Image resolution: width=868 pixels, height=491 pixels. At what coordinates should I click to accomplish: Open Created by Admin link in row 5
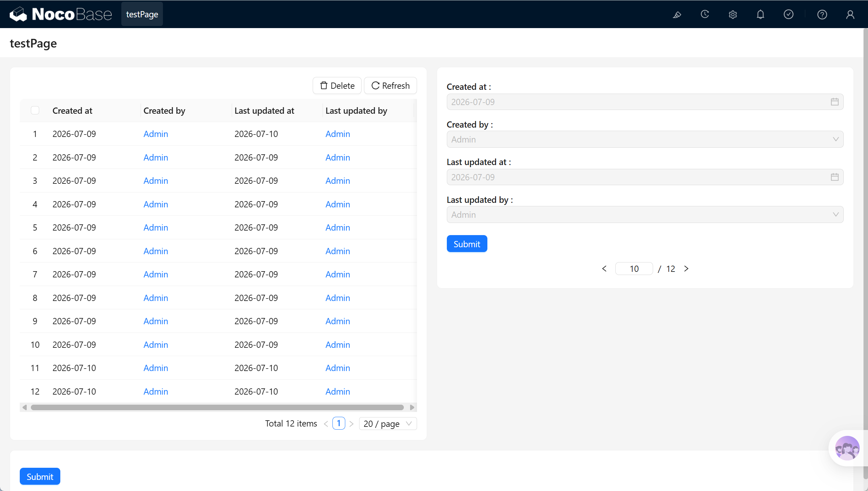pos(156,227)
